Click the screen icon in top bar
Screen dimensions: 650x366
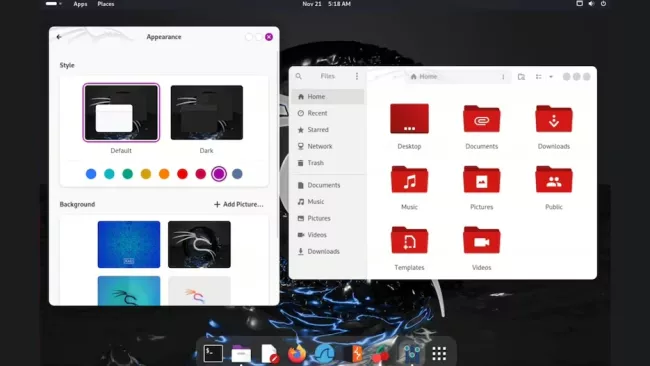(580, 4)
